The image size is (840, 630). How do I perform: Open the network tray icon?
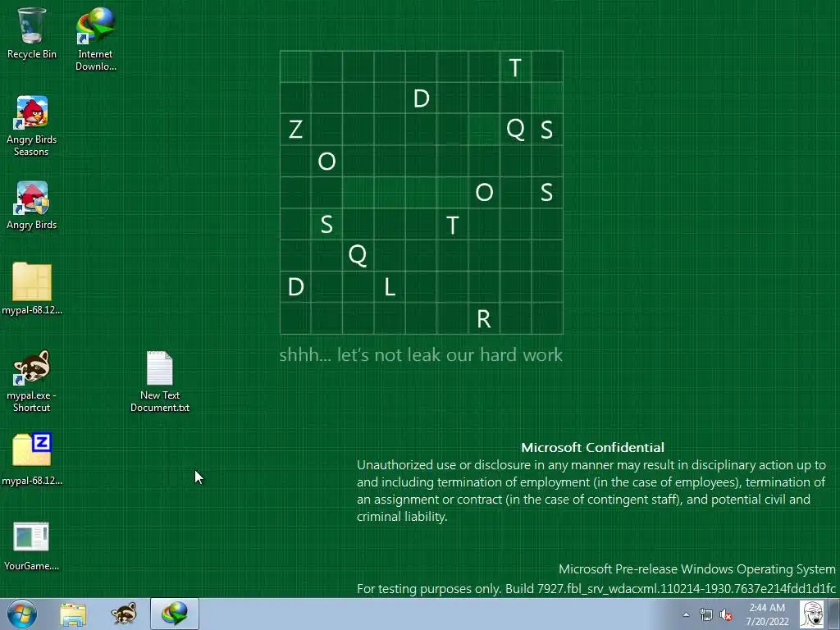(705, 614)
